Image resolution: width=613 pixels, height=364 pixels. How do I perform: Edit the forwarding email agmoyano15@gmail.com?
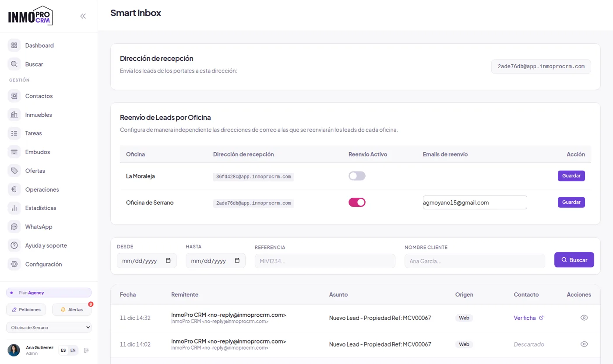(475, 203)
